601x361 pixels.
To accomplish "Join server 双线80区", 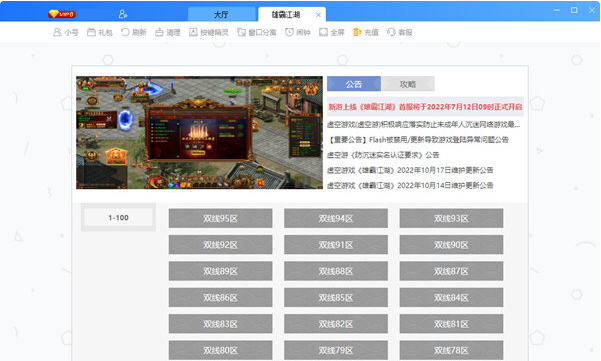I will point(220,350).
